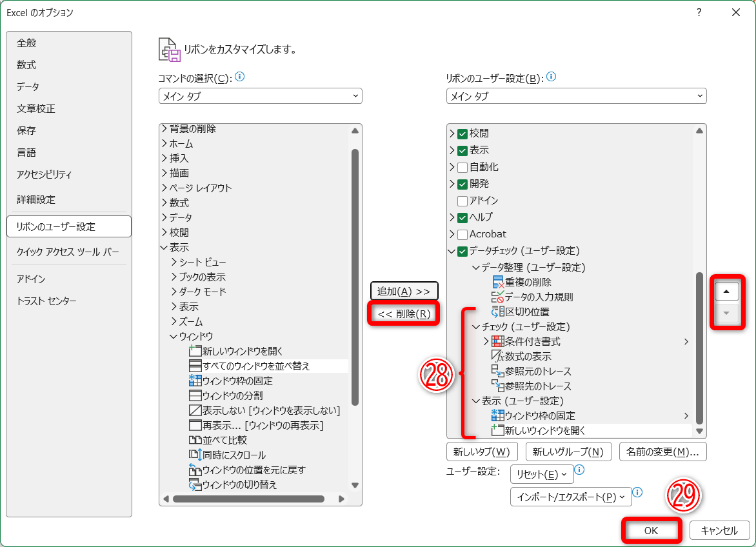This screenshot has height=547, width=756.
Task: Click the 重複の削除 icon in right list
Action: [497, 282]
